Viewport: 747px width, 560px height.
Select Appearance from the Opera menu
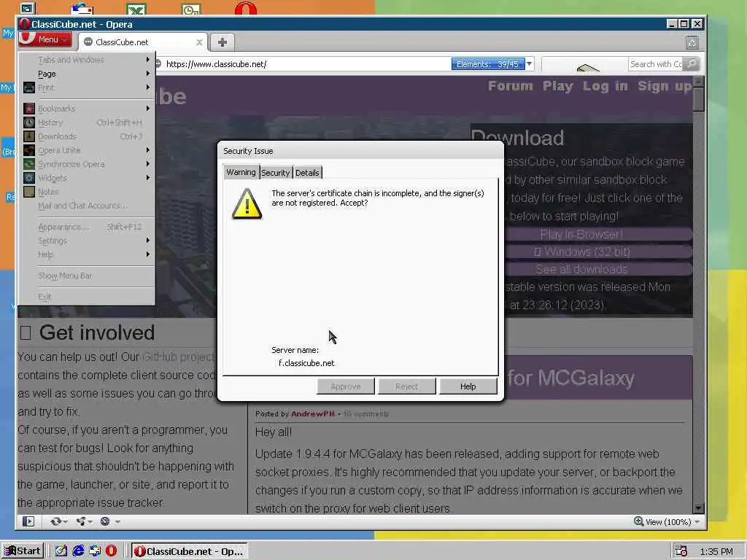click(x=88, y=227)
